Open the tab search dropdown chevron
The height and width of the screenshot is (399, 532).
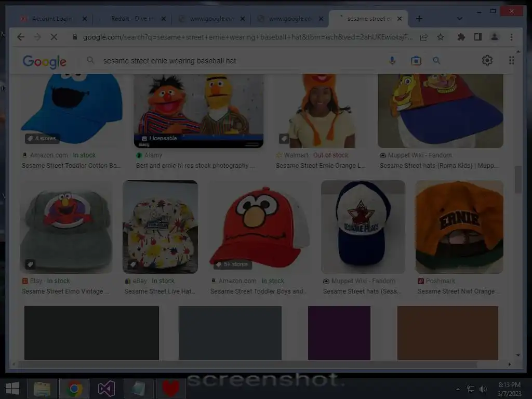pyautogui.click(x=459, y=19)
